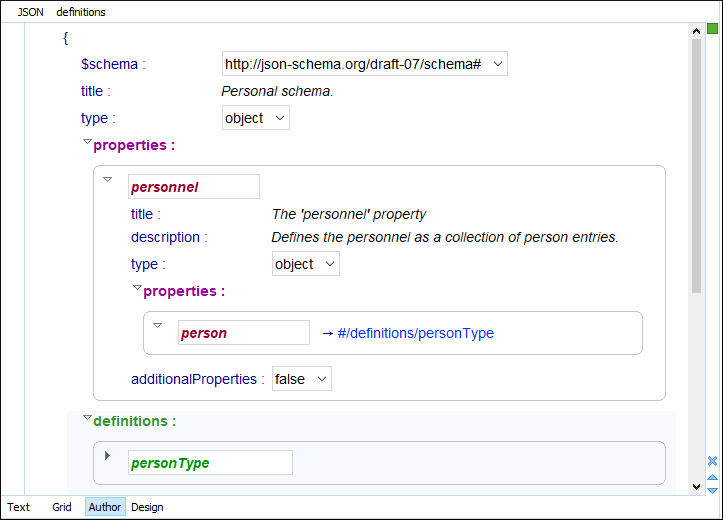Go to previous marker with up triangle
Screen dimensions: 723x520
click(712, 477)
